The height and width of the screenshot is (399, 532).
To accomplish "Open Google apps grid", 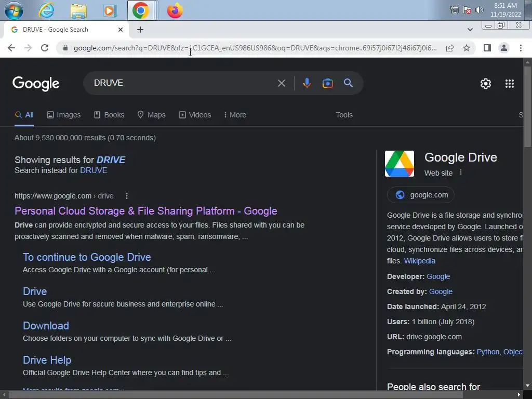I will tap(509, 84).
